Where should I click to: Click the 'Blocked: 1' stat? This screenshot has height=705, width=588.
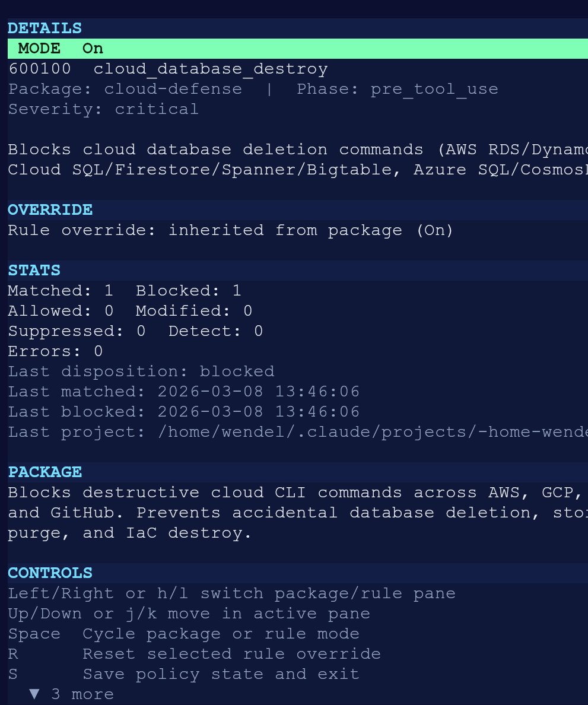tap(189, 290)
